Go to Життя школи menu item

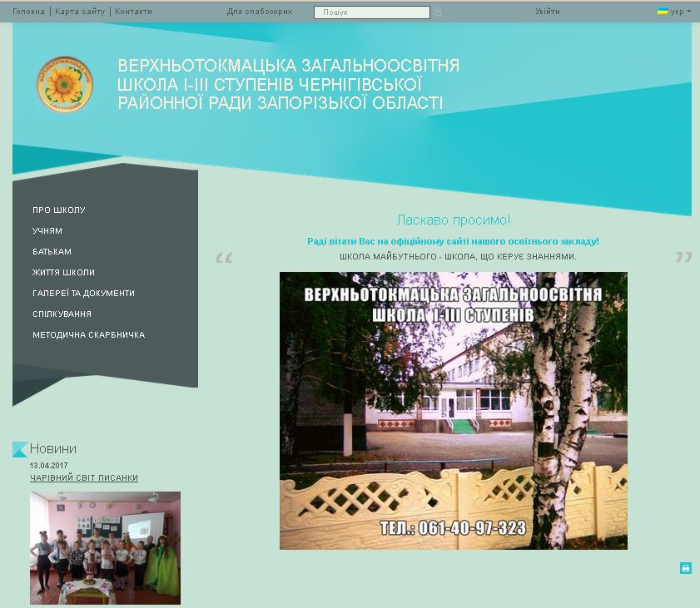pyautogui.click(x=63, y=273)
